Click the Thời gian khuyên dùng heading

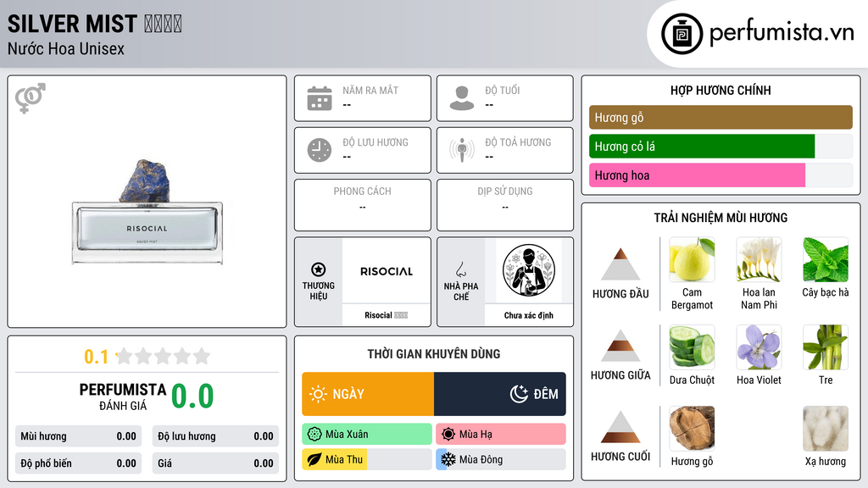(434, 353)
